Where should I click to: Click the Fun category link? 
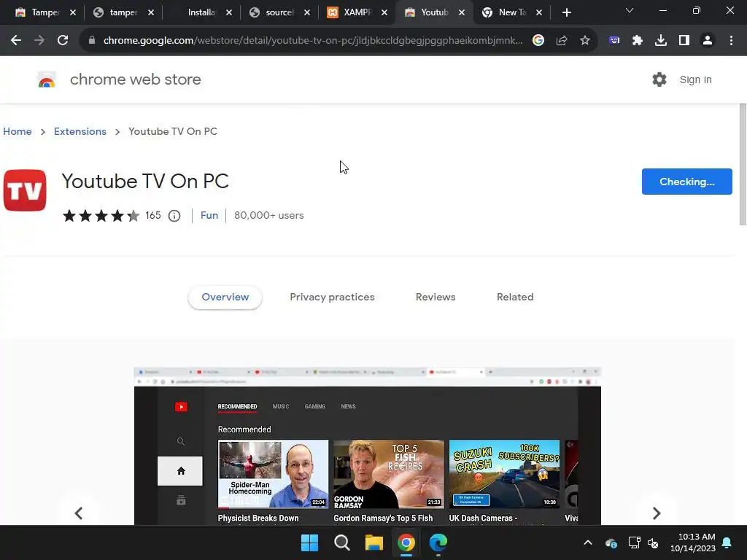point(209,215)
